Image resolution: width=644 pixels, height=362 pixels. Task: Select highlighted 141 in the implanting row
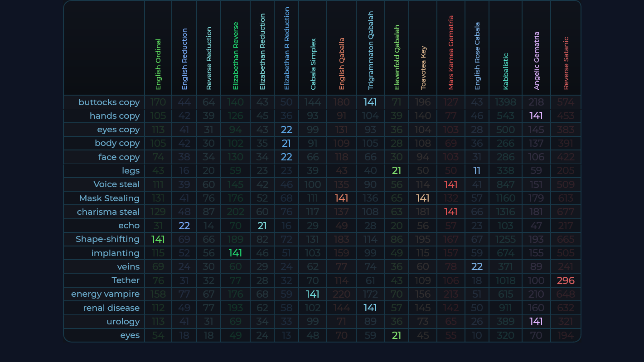pos(235,253)
